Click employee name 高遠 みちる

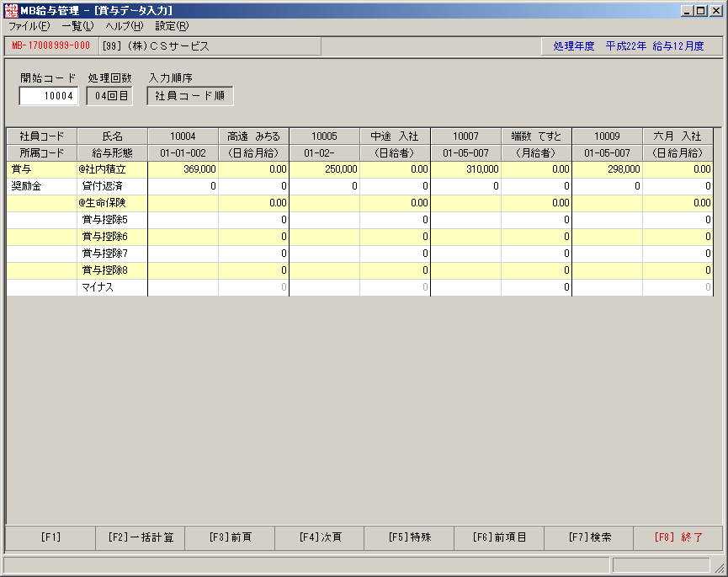[253, 136]
